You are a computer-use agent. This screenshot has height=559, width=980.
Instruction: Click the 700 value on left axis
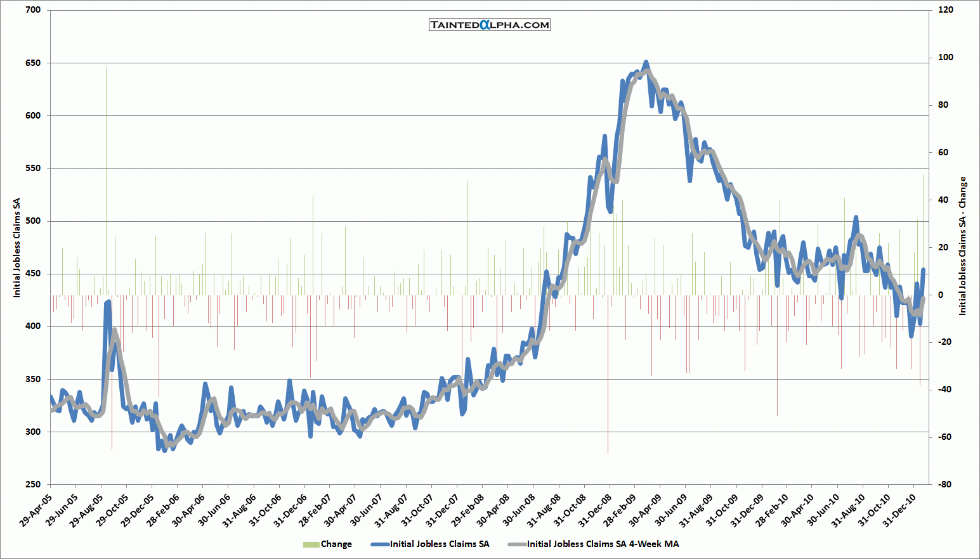[x=33, y=10]
